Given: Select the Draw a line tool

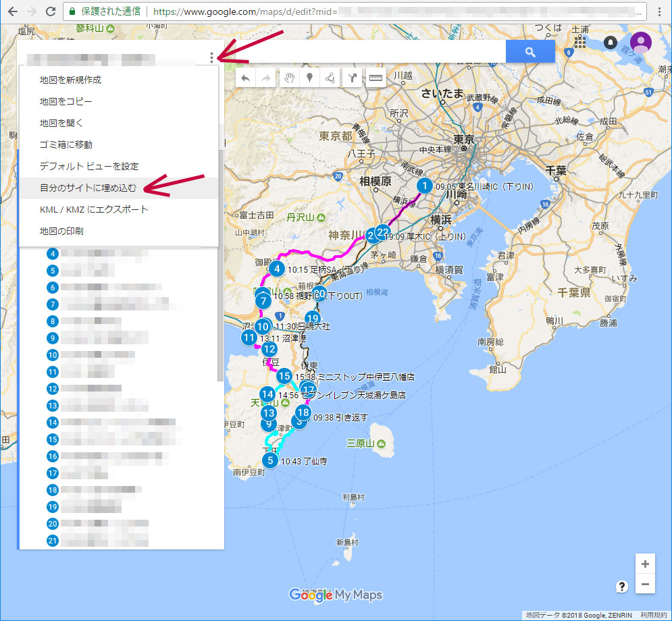Looking at the screenshot, I should click(330, 78).
